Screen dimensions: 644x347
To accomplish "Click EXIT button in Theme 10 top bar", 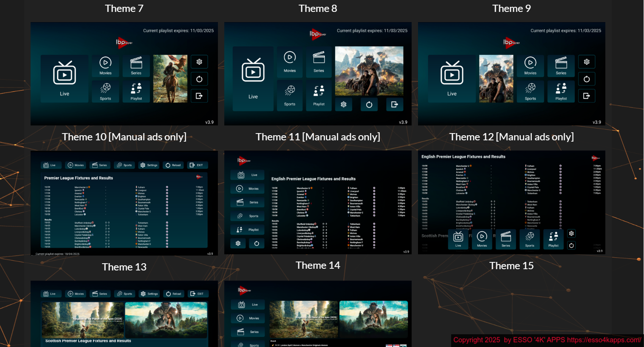I will 197,165.
